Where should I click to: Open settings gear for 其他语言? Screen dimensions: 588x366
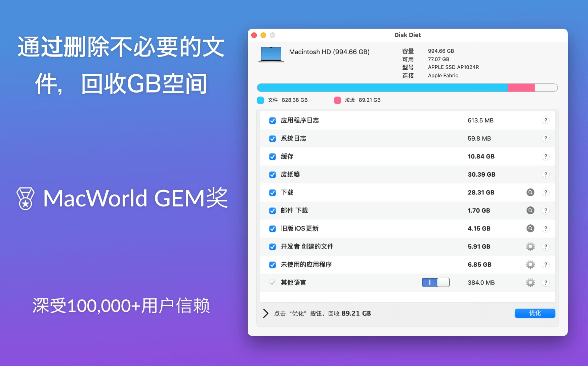[x=530, y=283]
